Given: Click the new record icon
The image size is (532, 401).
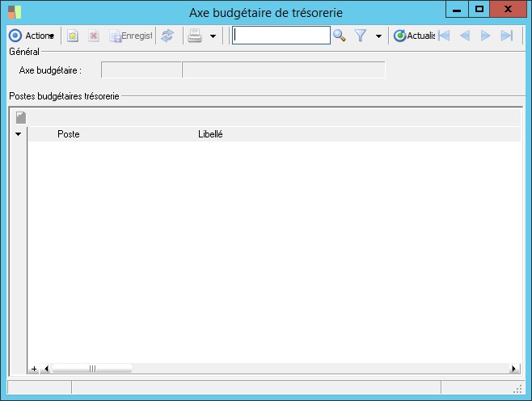Looking at the screenshot, I should point(72,36).
